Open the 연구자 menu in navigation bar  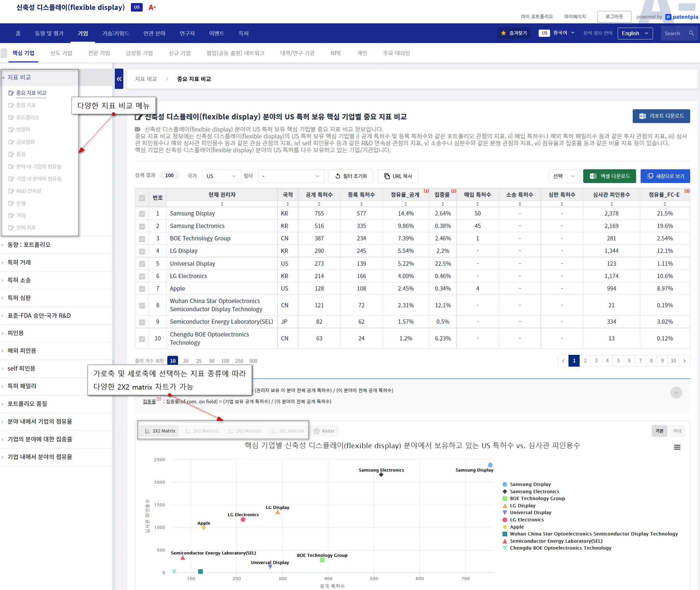click(187, 33)
